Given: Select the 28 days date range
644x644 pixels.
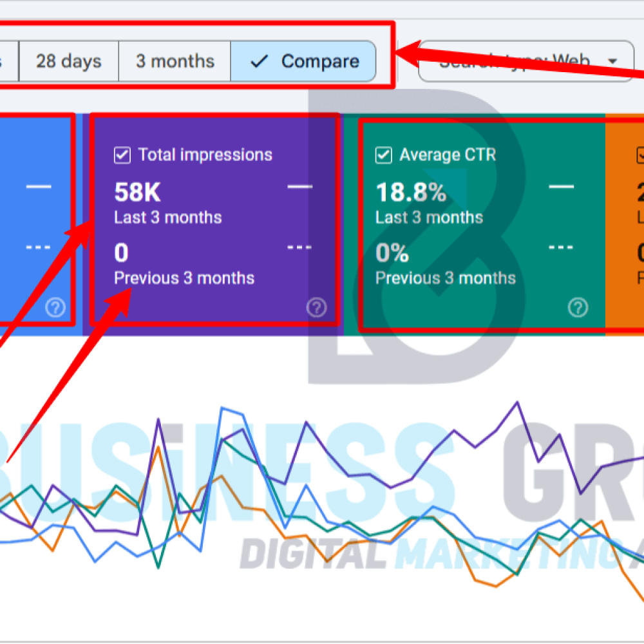Looking at the screenshot, I should [x=69, y=61].
